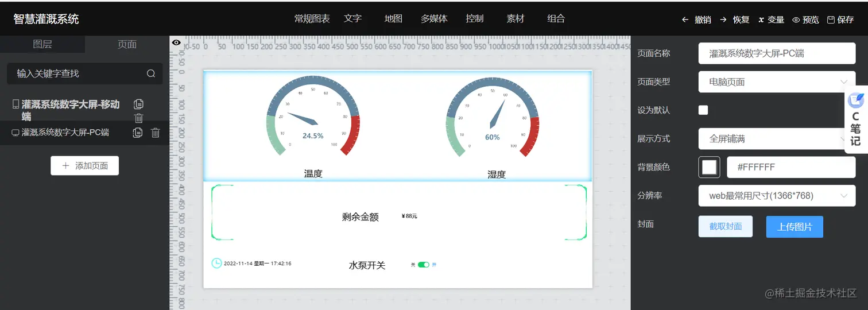The image size is (868, 310).
Task: Click the 上传图片 button
Action: (795, 226)
